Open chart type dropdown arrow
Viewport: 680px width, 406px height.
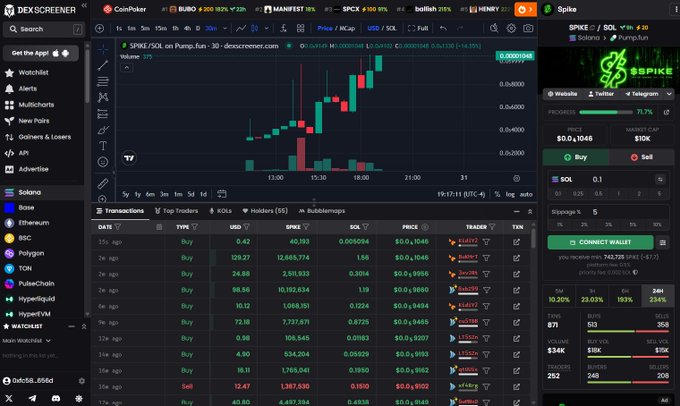[266, 28]
